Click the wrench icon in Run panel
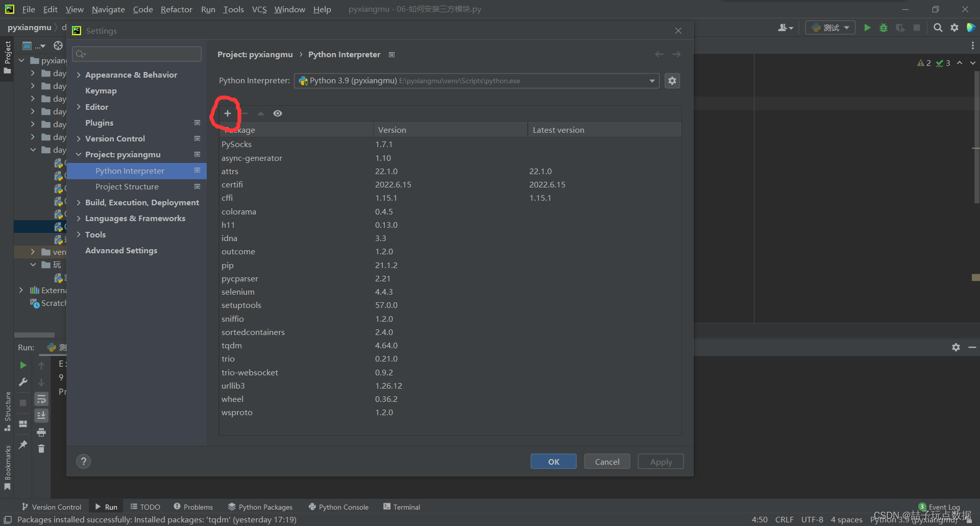The image size is (980, 526). coord(23,382)
